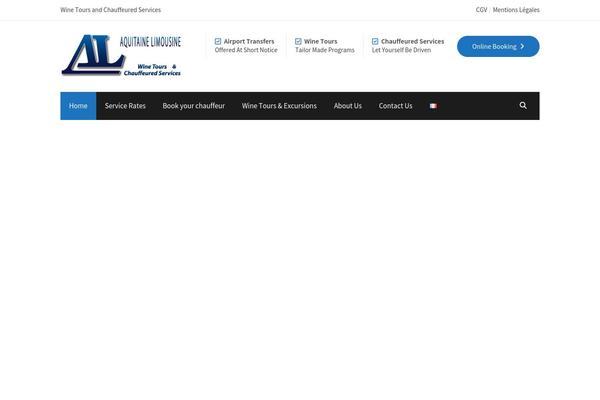Click the 'Chauffeured Services' heading text

pos(412,41)
